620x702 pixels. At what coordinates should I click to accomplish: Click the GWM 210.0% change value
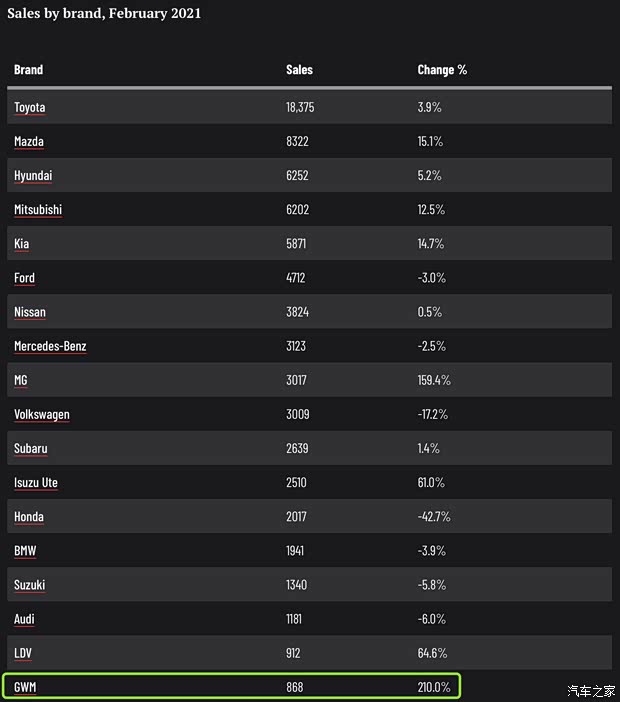[434, 687]
